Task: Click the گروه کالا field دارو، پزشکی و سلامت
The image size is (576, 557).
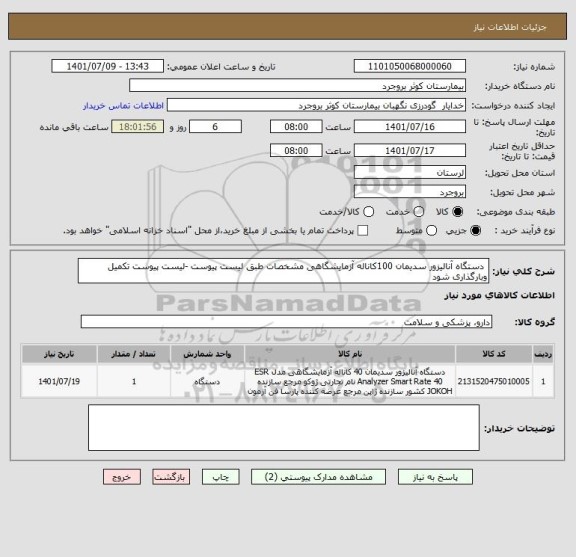Action: tap(286, 322)
